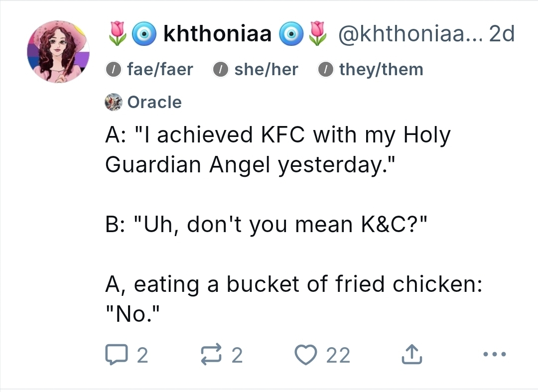Select the fae/faer pronoun tag text
538x392 pixels.
coord(160,70)
